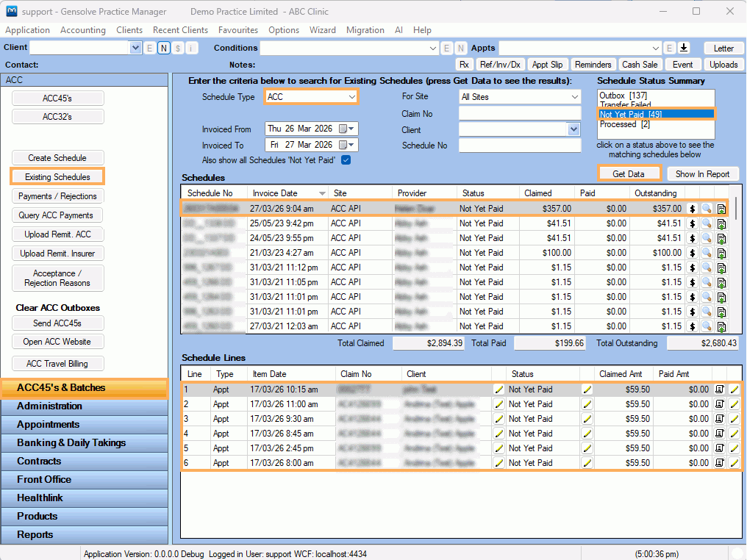Select Processed [2] in Schedule Status Summary

[x=624, y=124]
